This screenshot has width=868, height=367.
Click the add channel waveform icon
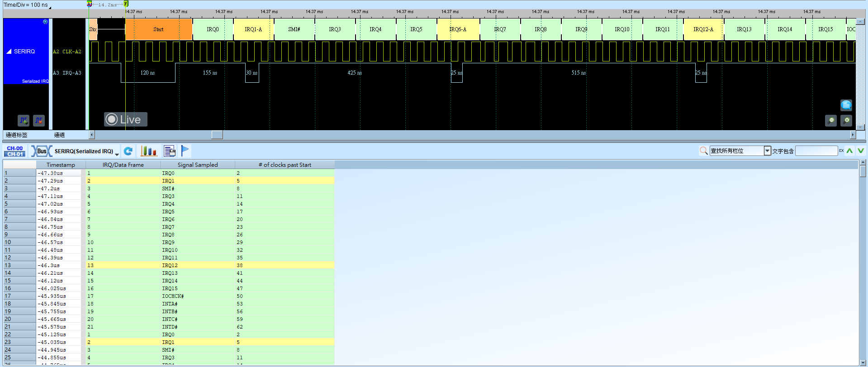click(24, 121)
